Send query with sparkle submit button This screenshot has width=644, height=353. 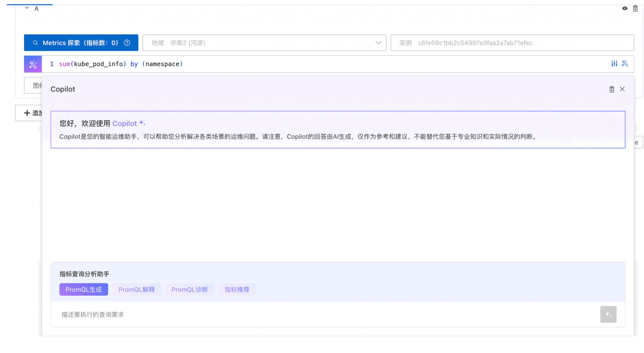pyautogui.click(x=608, y=314)
